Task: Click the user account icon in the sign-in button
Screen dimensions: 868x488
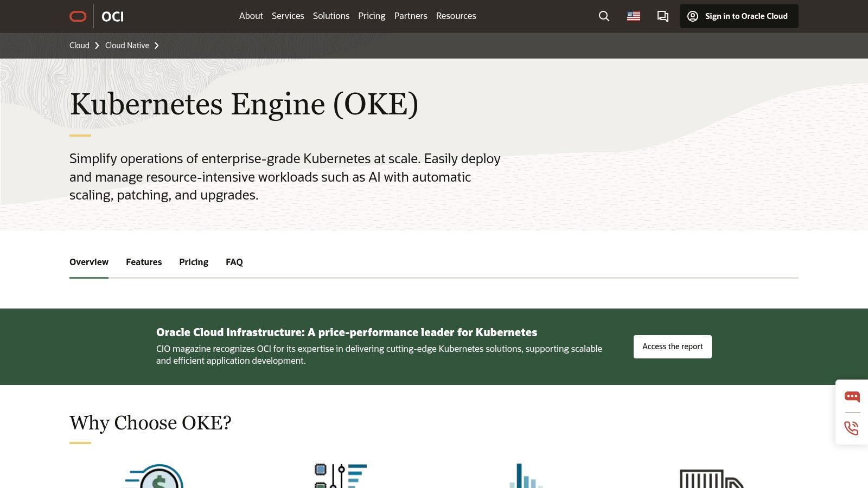Action: [692, 16]
